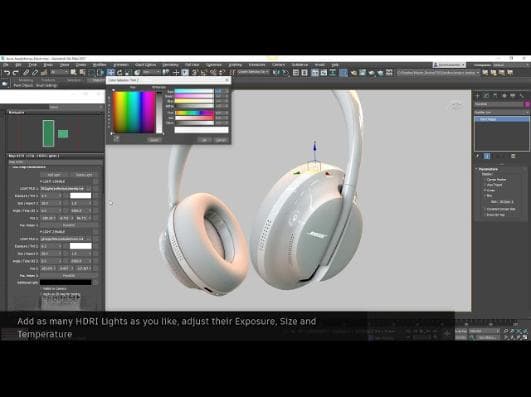Click the eyedropper in Color Selector

[116, 139]
